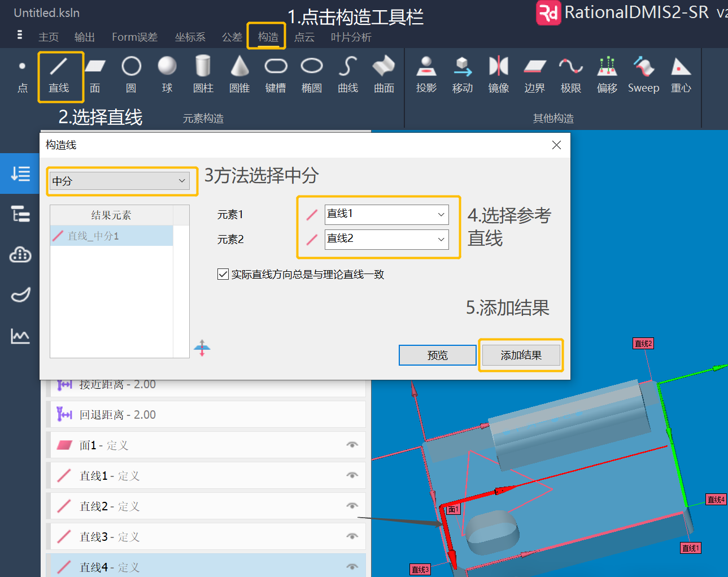
Task: Toggle visibility of 面1 in element list
Action: (352, 445)
